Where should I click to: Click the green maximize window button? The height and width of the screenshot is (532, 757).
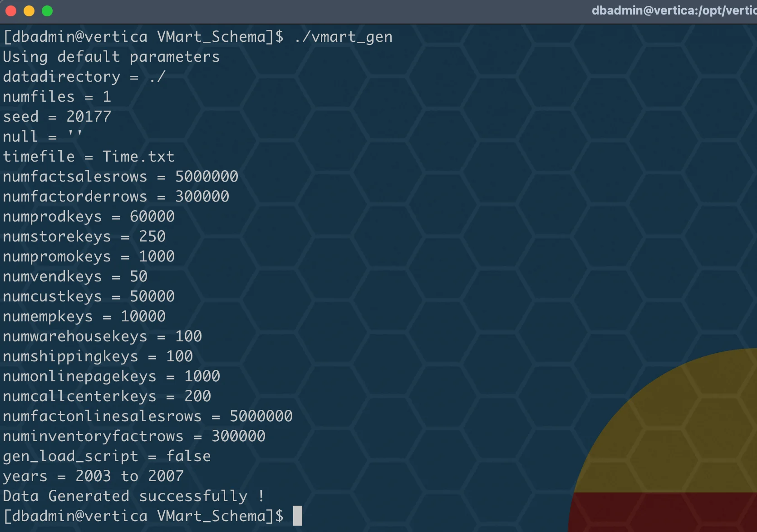click(x=47, y=11)
